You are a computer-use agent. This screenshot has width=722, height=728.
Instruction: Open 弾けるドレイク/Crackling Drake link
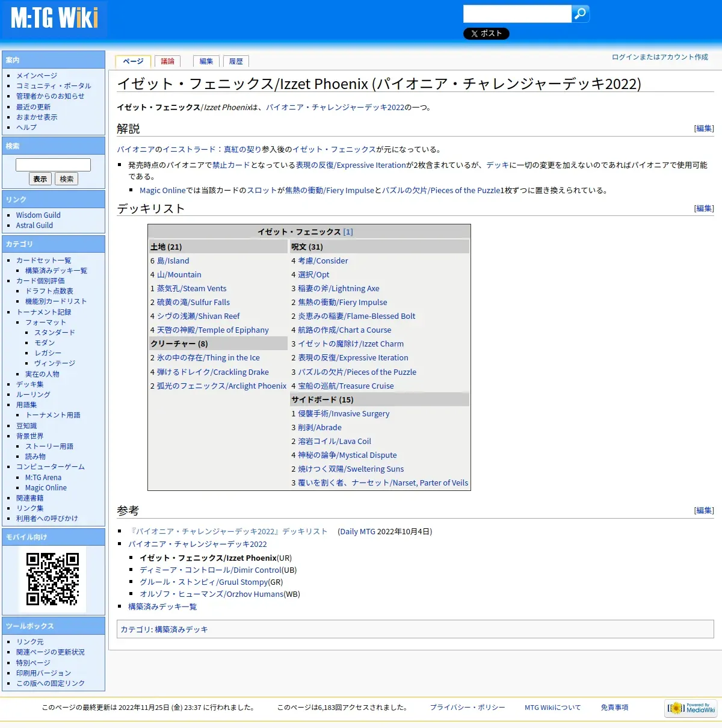213,372
